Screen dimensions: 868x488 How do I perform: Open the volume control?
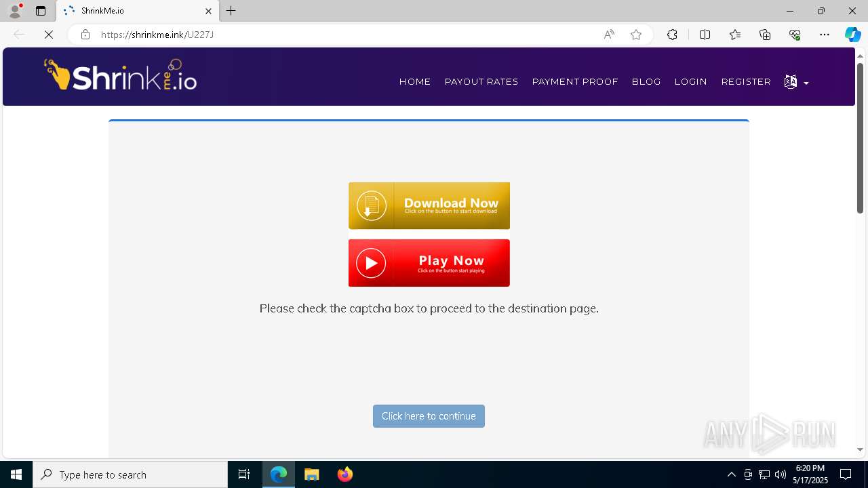coord(781,474)
